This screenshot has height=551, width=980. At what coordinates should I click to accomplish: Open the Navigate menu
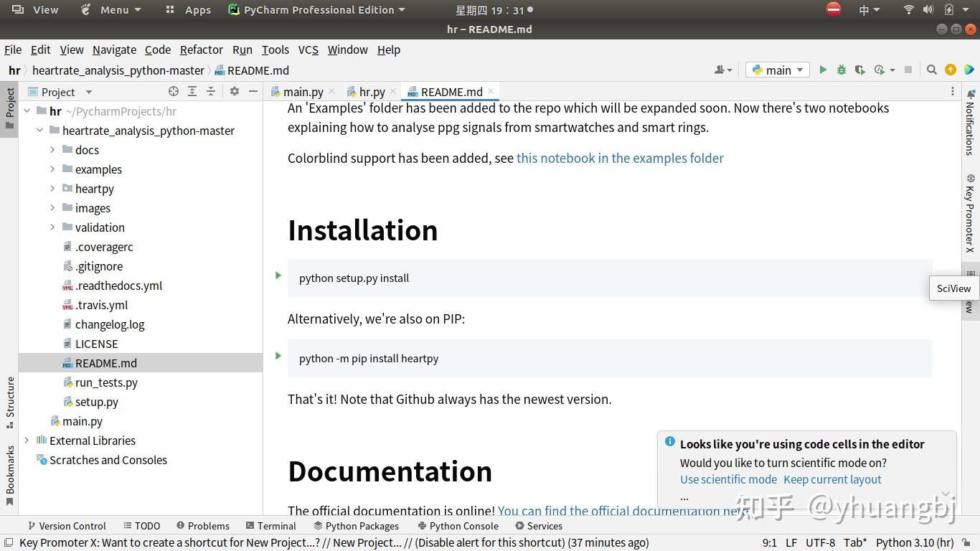(114, 50)
